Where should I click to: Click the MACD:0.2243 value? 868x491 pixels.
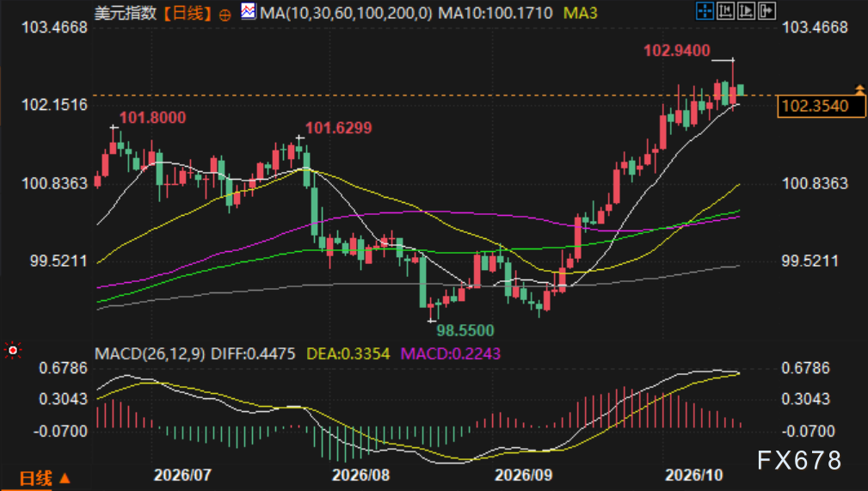[450, 353]
